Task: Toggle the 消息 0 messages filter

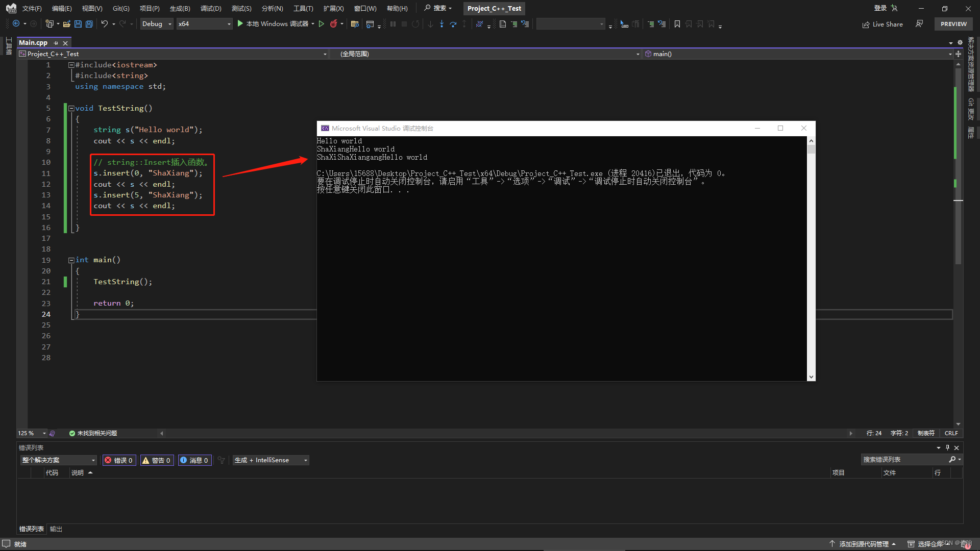Action: pyautogui.click(x=195, y=460)
